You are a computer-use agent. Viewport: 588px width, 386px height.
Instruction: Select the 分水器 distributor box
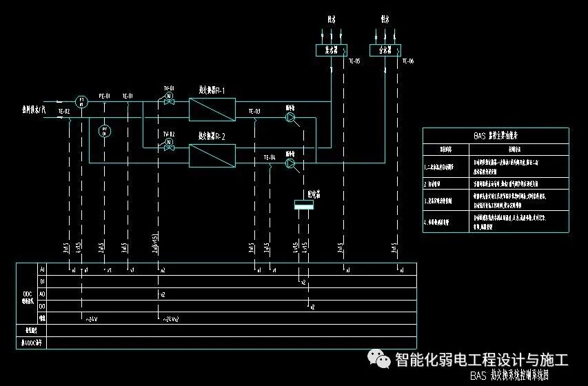(x=385, y=50)
